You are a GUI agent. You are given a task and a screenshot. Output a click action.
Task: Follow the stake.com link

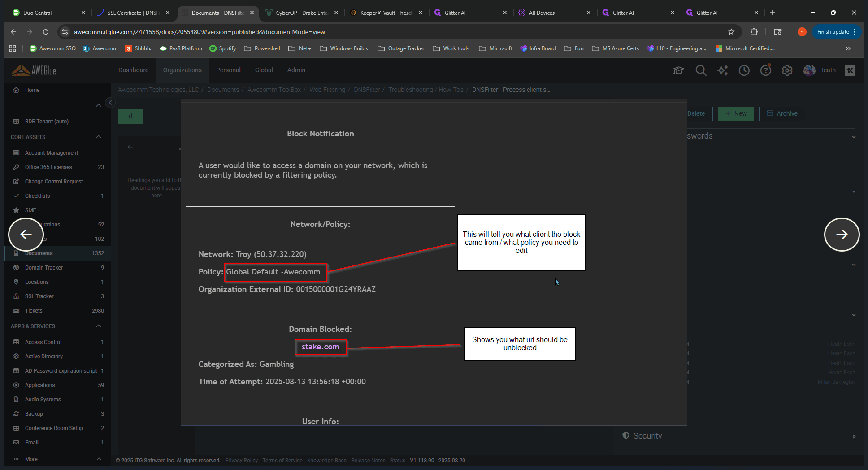(x=320, y=347)
